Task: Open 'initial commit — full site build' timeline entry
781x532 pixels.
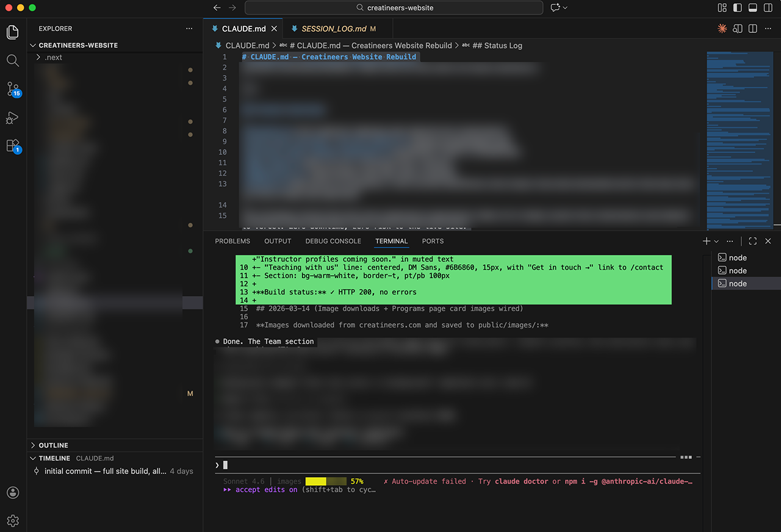Action: [x=116, y=471]
